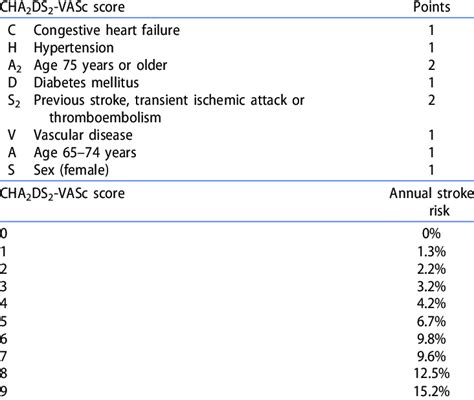Select the 2.2% risk value
Screen dimensions: 474x400
[x=431, y=269]
